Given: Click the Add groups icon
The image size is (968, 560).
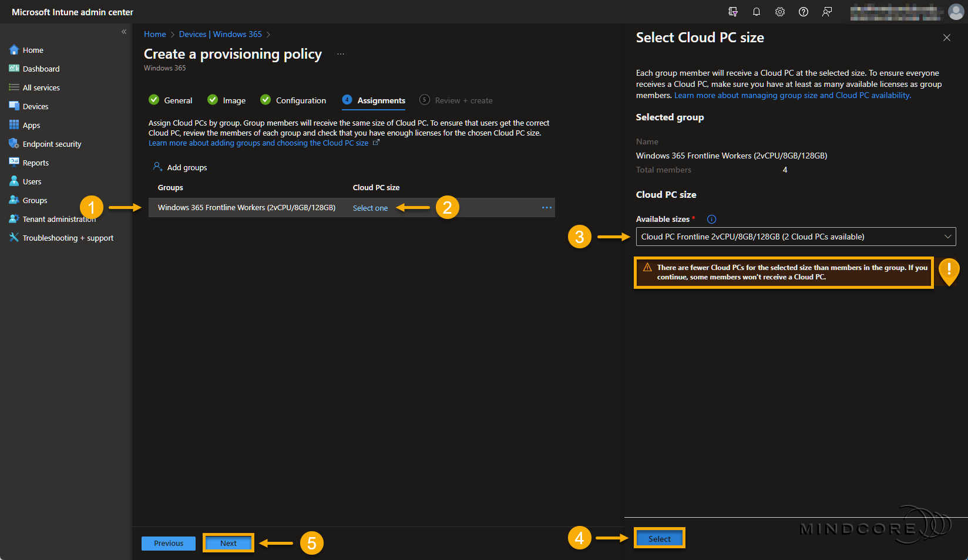Looking at the screenshot, I should [x=157, y=167].
